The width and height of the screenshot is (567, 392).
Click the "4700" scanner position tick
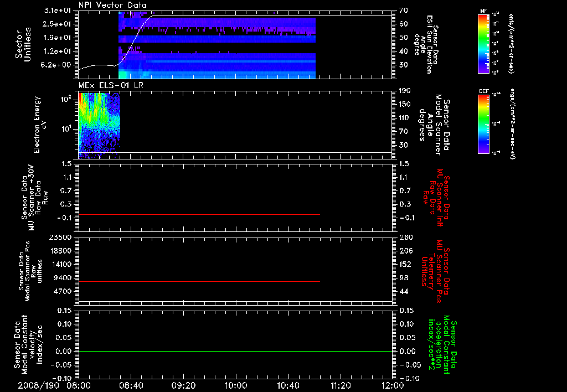pyautogui.click(x=62, y=291)
